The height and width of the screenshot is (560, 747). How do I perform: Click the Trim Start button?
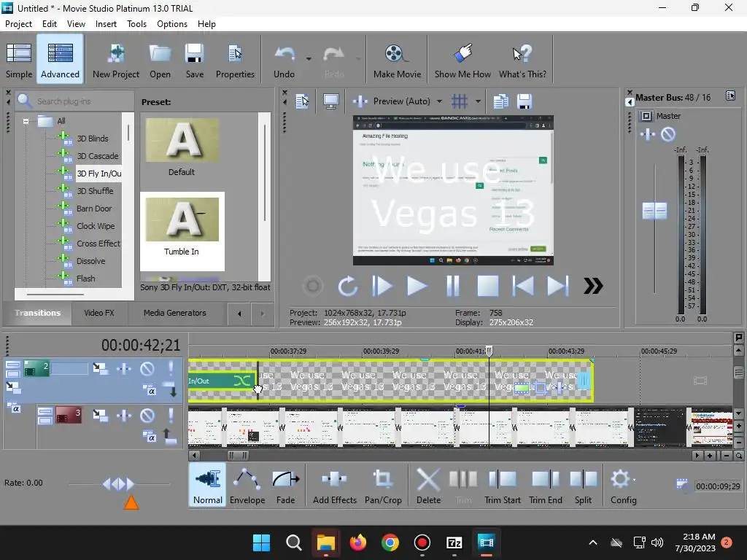[x=502, y=485]
